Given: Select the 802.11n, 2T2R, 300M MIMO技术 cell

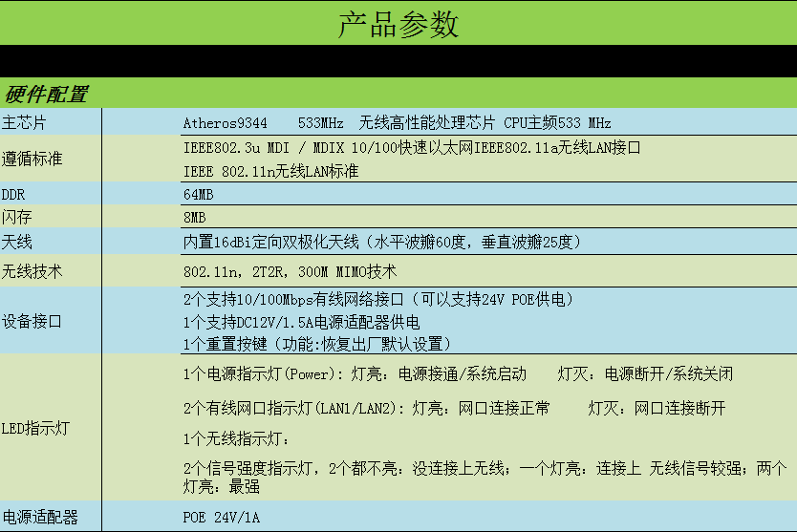Looking at the screenshot, I should (290, 272).
